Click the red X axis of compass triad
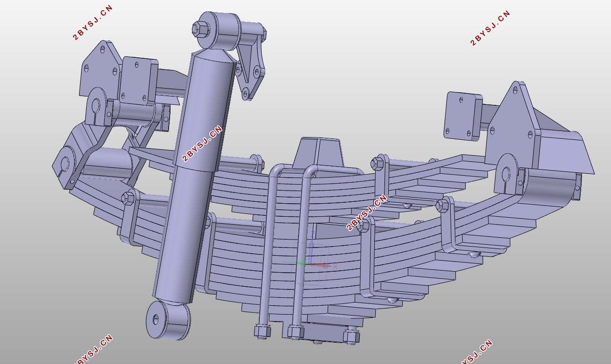Screen dimensions: 611x364 tap(323, 265)
